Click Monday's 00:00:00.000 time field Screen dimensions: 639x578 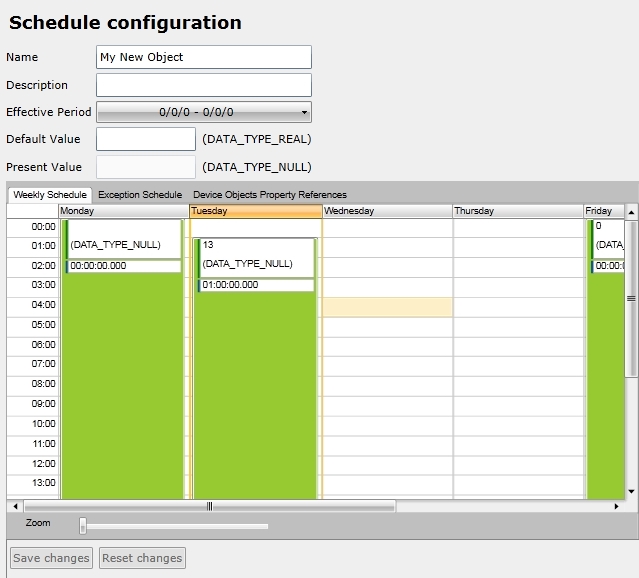124,266
